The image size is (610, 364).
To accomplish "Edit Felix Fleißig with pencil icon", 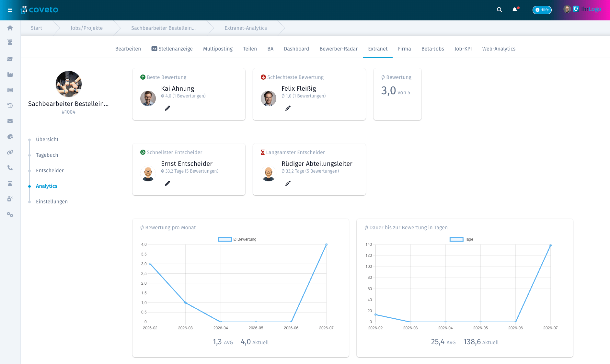I will click(288, 108).
